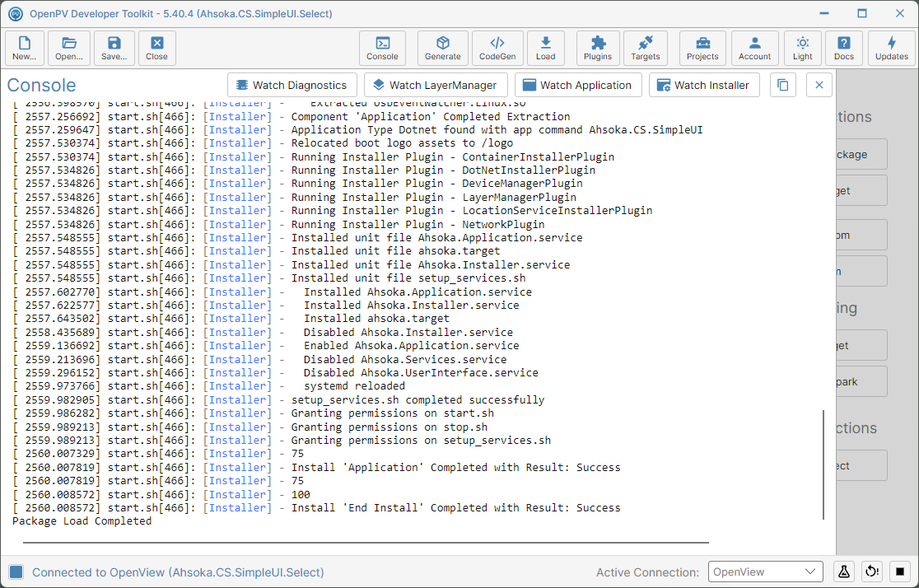Click Watch LayerManager button
This screenshot has height=588, width=919.
[434, 85]
